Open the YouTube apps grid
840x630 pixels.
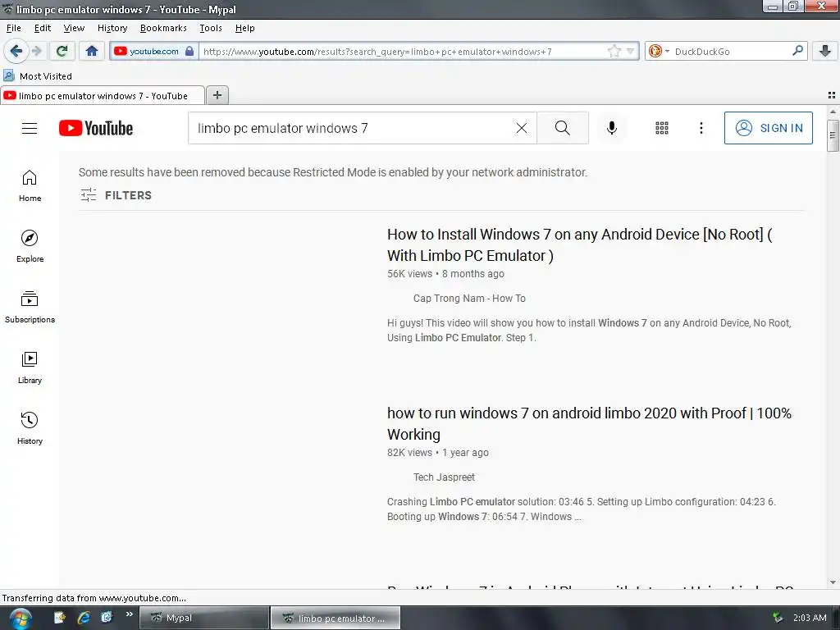662,128
